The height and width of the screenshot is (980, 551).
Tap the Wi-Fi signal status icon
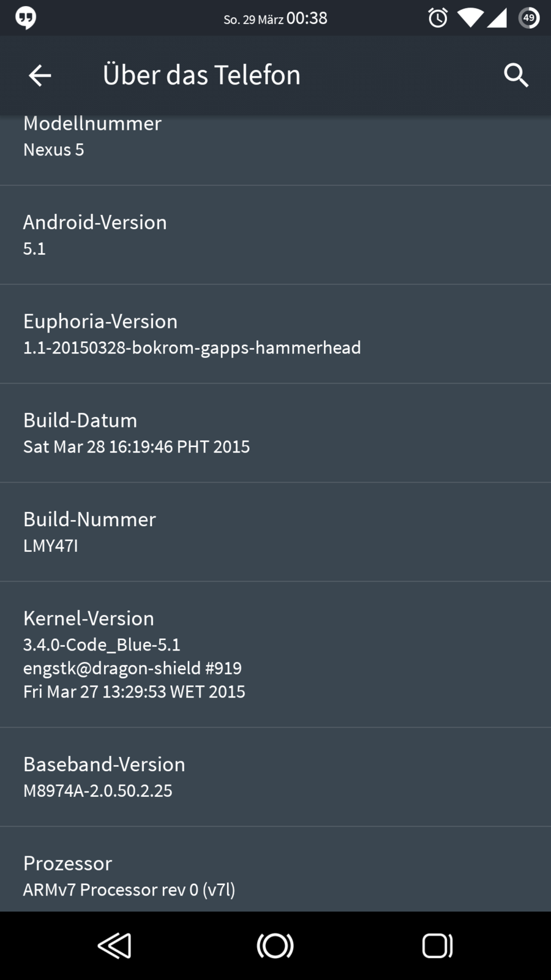click(x=470, y=18)
